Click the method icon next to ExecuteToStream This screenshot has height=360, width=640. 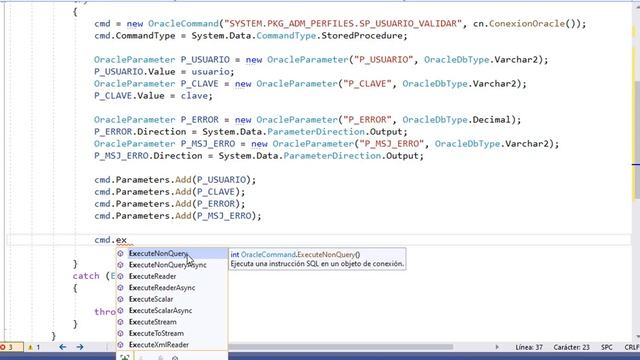tap(120, 333)
